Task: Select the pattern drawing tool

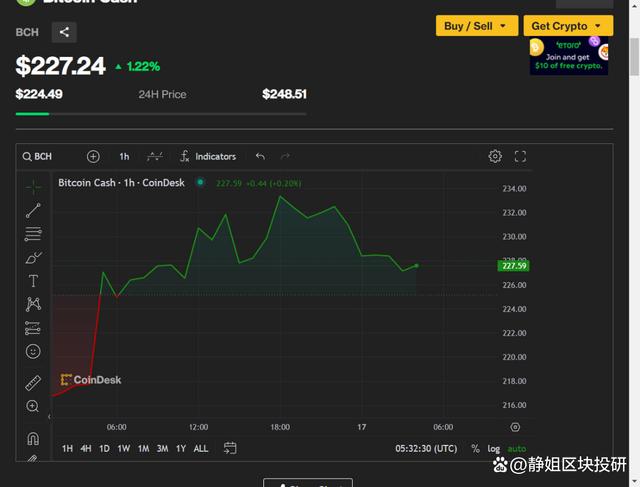Action: [x=33, y=304]
